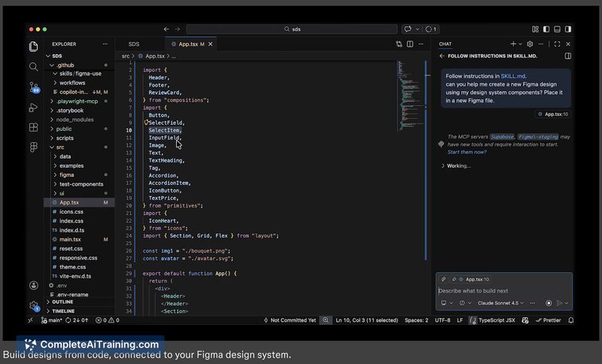Open the Explorer view in activity bar
The height and width of the screenshot is (364, 602).
click(x=33, y=47)
